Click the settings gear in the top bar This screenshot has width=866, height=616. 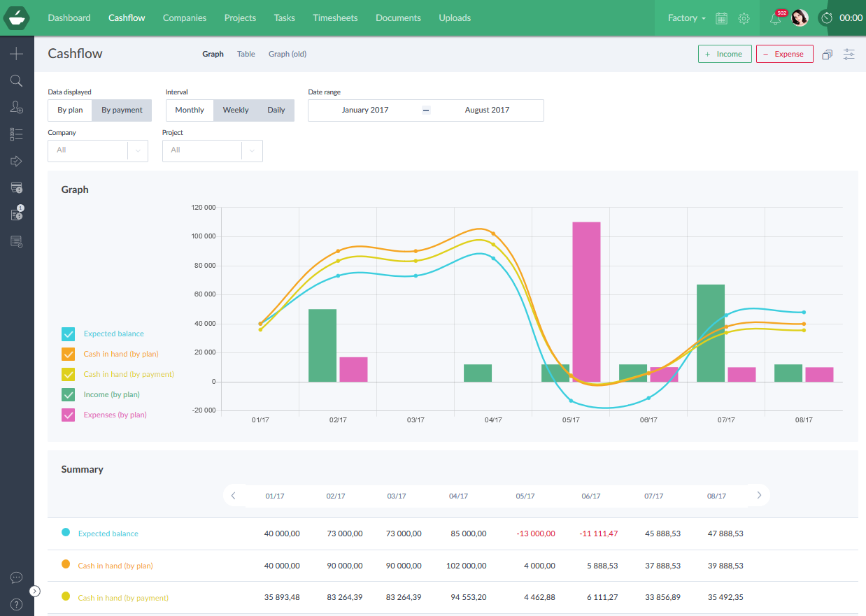tap(743, 18)
